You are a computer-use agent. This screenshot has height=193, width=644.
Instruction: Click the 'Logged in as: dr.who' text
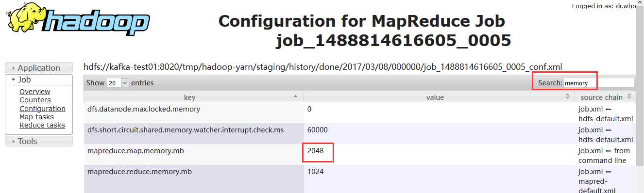click(604, 6)
